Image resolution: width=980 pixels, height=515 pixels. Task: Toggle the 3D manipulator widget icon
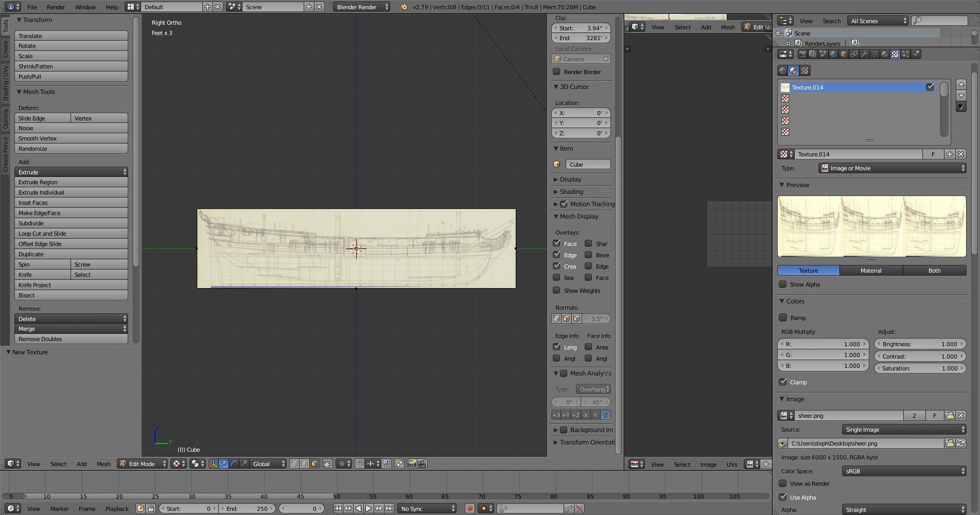point(213,464)
